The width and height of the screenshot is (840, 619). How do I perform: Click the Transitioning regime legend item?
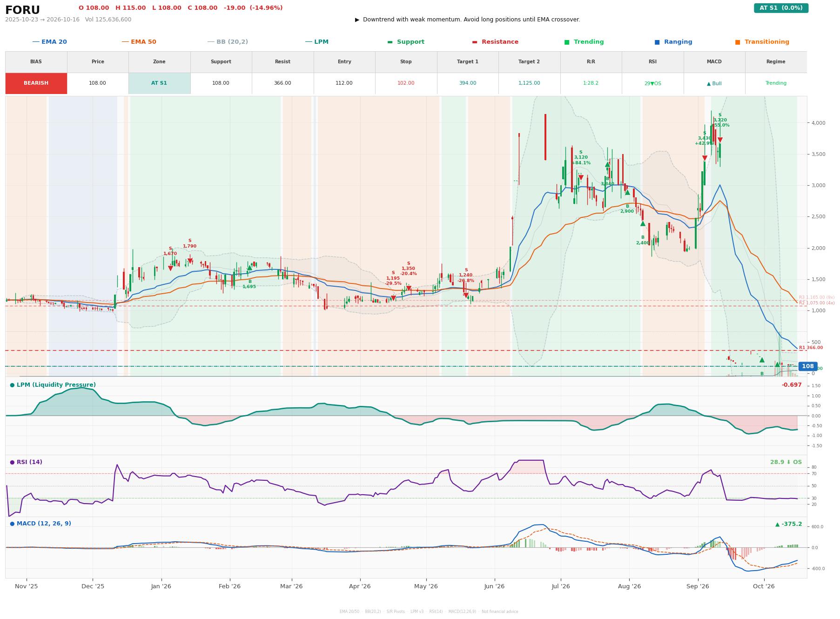click(x=762, y=42)
